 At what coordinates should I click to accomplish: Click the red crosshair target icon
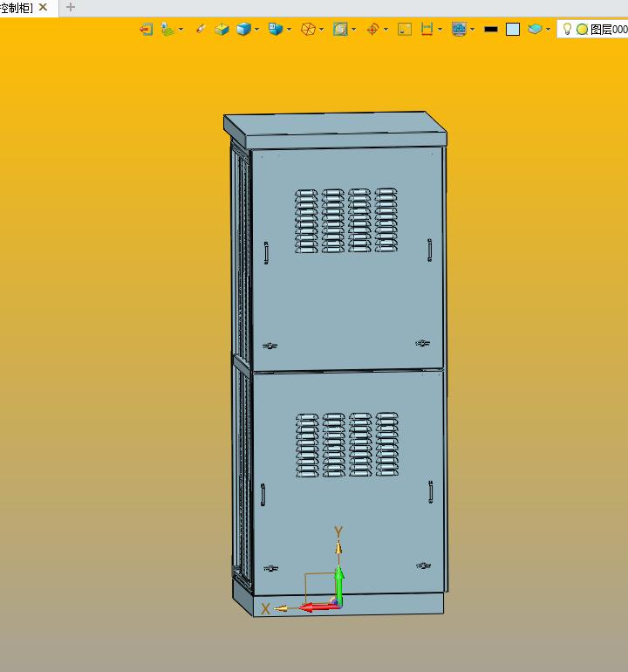coord(372,29)
